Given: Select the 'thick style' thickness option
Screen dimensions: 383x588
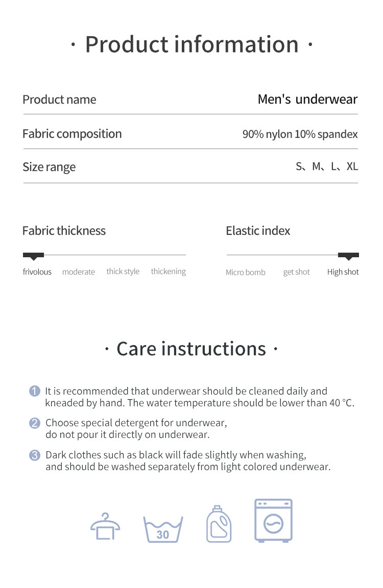Looking at the screenshot, I should click(123, 272).
